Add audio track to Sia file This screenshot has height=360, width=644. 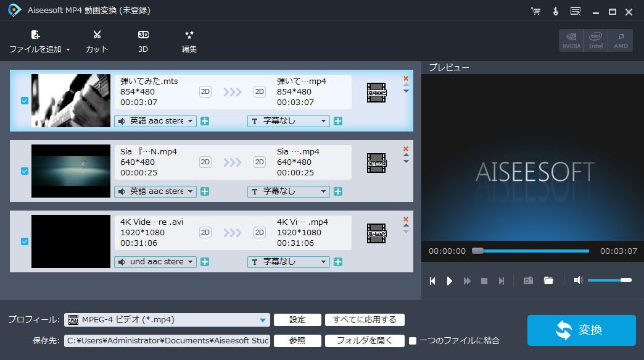coord(205,191)
